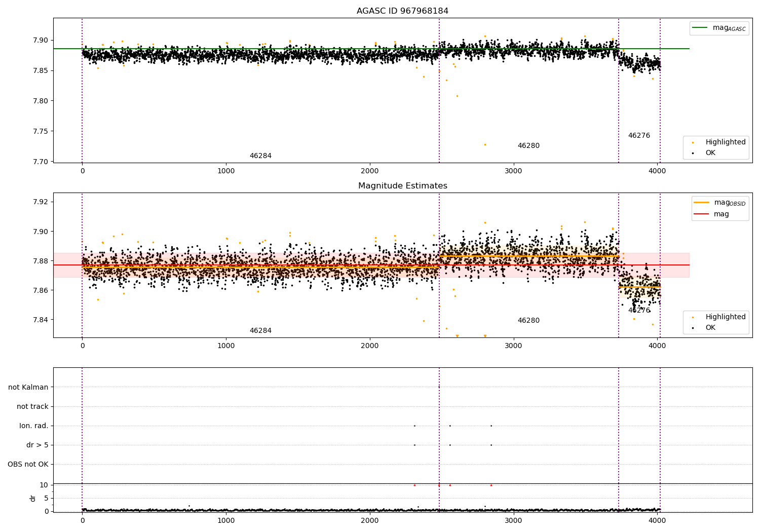Click the dr axis tick label 10
Screen dimensions: 760x532
(44, 485)
